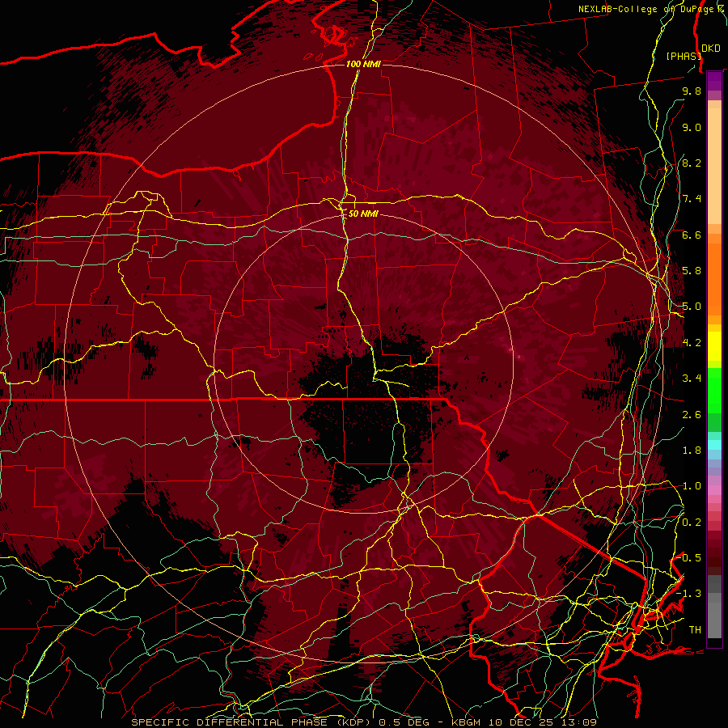The image size is (728, 728).
Task: Click the 3.4 value on the scale
Action: click(692, 379)
